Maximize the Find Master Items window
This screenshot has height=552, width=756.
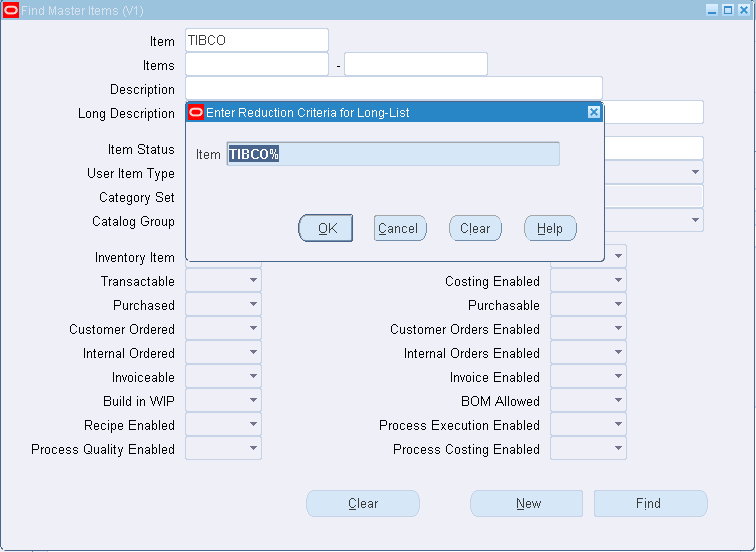[x=728, y=10]
